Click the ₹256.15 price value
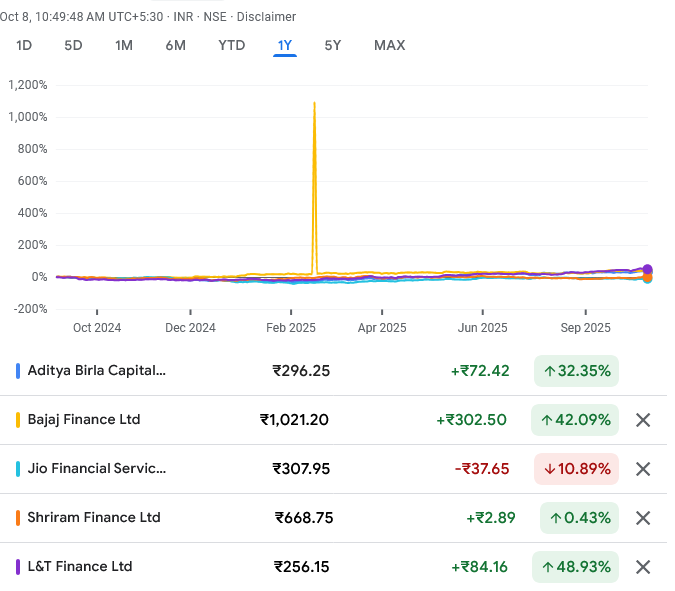The height and width of the screenshot is (591, 675). pyautogui.click(x=302, y=567)
